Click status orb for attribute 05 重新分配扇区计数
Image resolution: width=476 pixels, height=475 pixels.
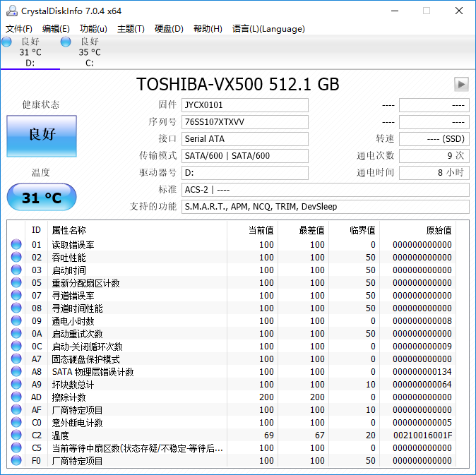click(16, 283)
